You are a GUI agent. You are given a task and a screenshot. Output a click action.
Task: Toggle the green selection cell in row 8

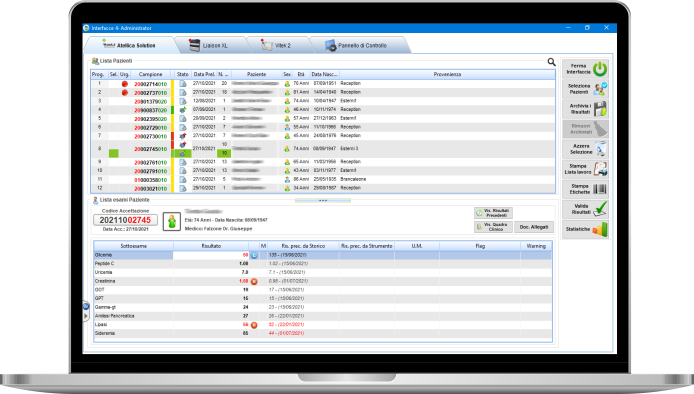[114, 153]
